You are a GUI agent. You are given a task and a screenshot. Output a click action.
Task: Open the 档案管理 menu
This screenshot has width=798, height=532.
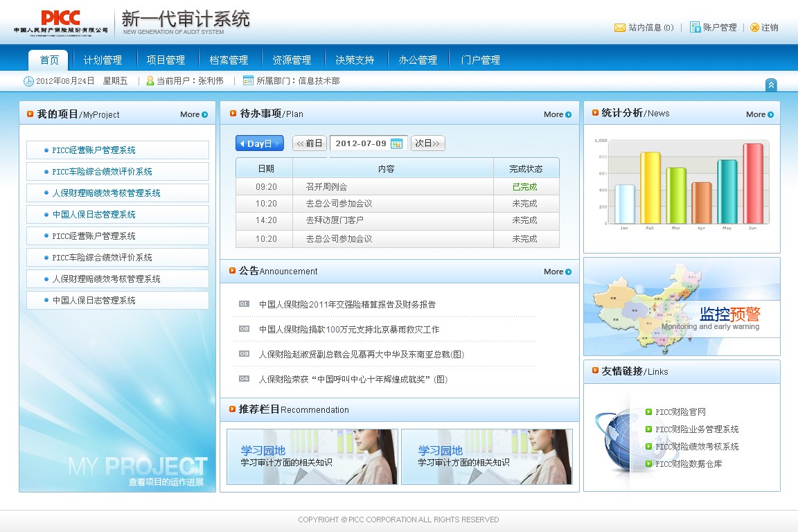(229, 60)
